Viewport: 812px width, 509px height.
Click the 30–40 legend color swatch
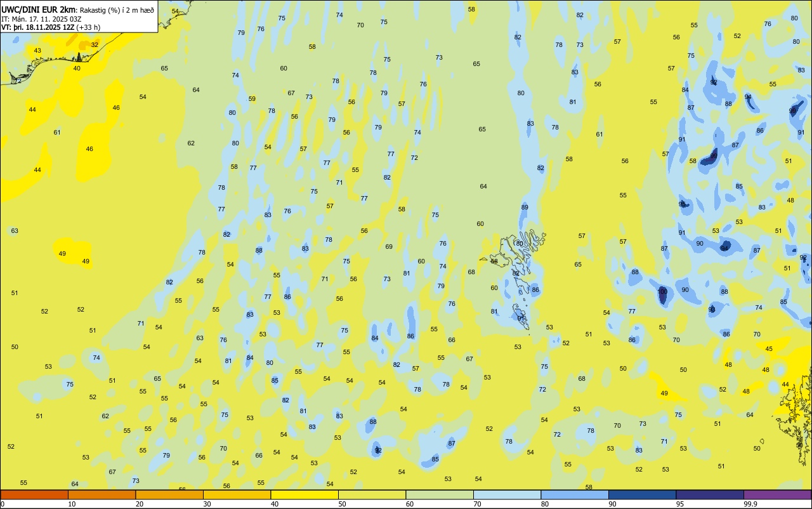[237, 494]
